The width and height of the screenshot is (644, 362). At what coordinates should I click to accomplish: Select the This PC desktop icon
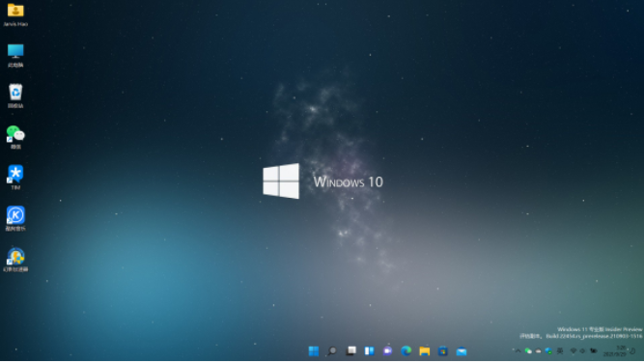pos(15,55)
